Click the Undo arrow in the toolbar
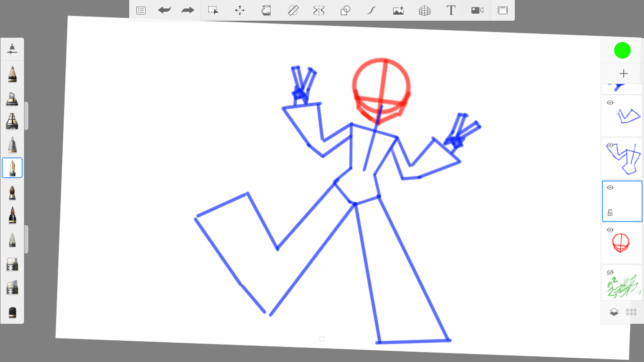The image size is (644, 362). 164,10
